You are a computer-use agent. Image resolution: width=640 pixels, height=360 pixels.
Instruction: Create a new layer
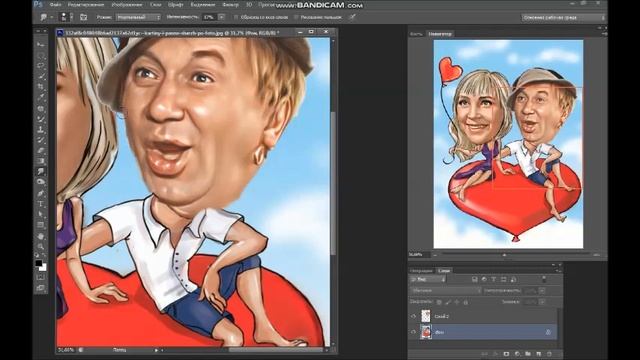pos(539,354)
